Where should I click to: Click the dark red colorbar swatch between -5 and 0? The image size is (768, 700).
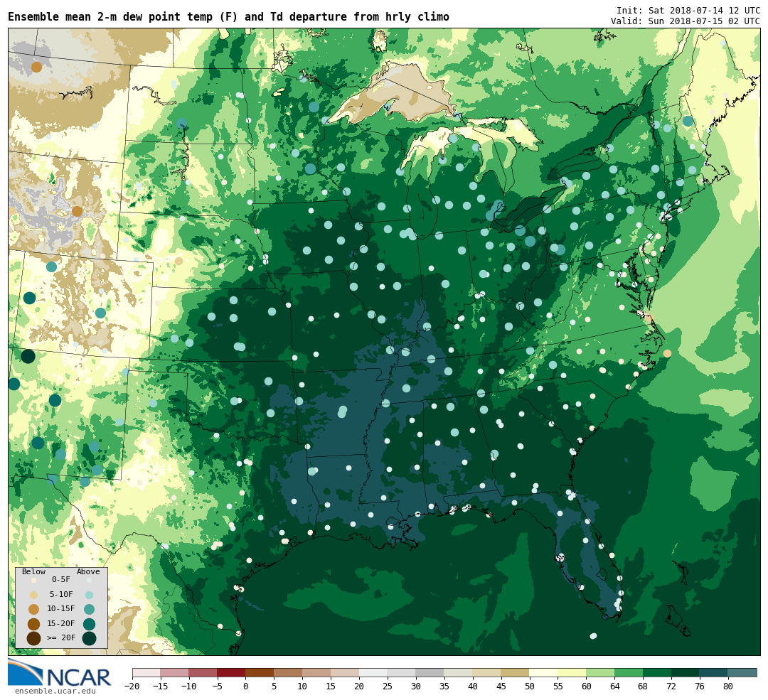coord(231,672)
